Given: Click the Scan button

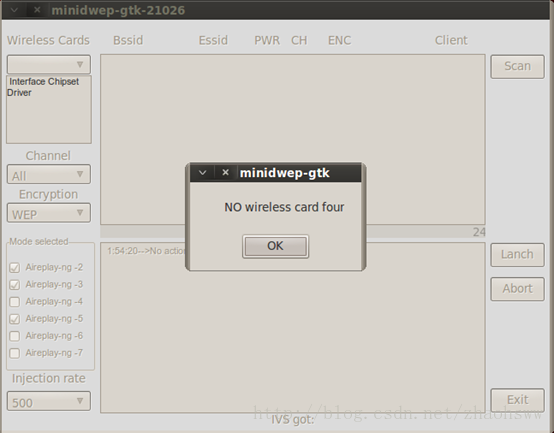Looking at the screenshot, I should pyautogui.click(x=517, y=66).
